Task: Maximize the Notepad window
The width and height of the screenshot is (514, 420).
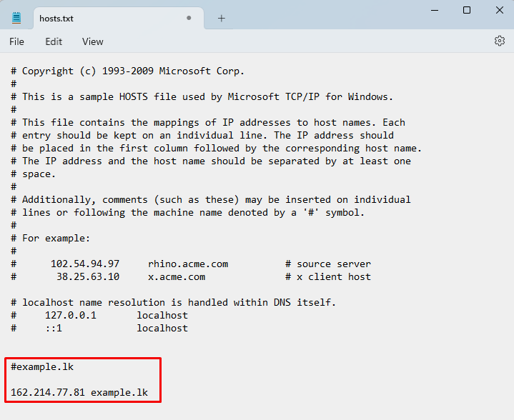Action: point(467,10)
